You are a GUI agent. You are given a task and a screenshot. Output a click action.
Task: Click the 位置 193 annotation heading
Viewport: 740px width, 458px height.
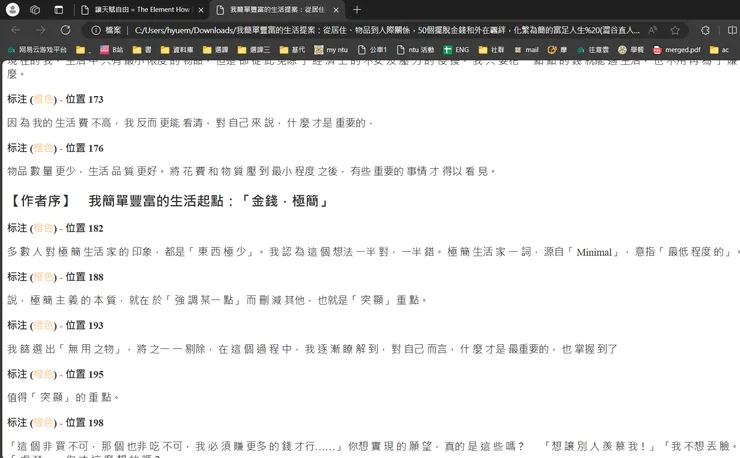pyautogui.click(x=55, y=325)
